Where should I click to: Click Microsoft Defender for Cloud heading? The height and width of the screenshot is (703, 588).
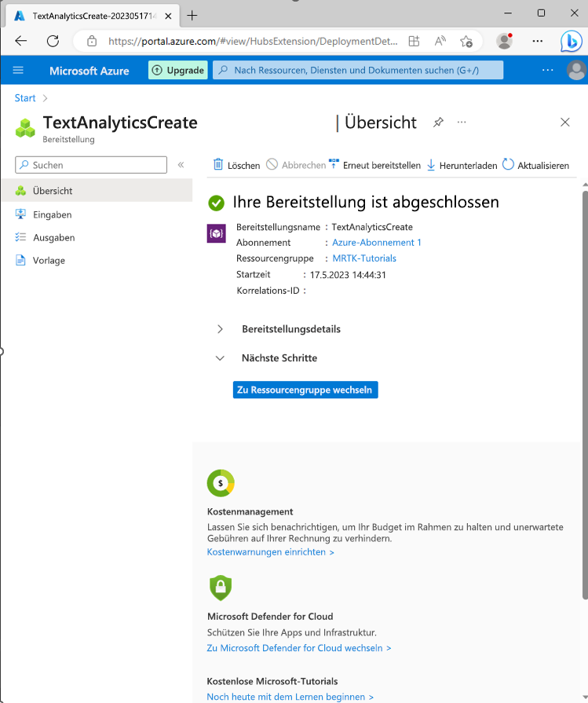pyautogui.click(x=270, y=617)
